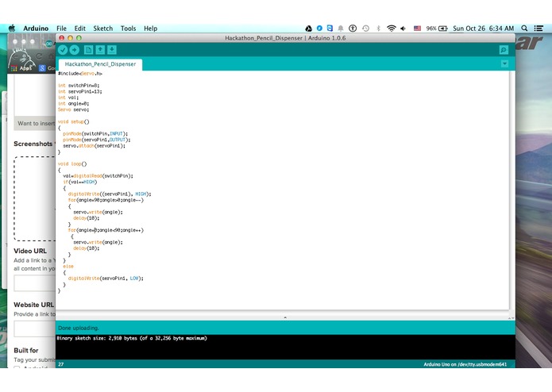The height and width of the screenshot is (392, 552).
Task: Click the blue round menu bar icon
Action: [x=319, y=28]
